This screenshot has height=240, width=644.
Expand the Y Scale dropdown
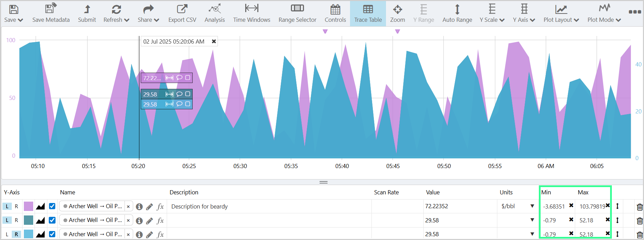tap(492, 13)
